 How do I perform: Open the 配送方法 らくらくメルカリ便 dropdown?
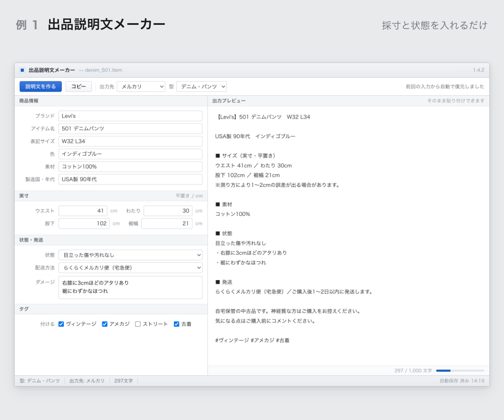coord(130,268)
